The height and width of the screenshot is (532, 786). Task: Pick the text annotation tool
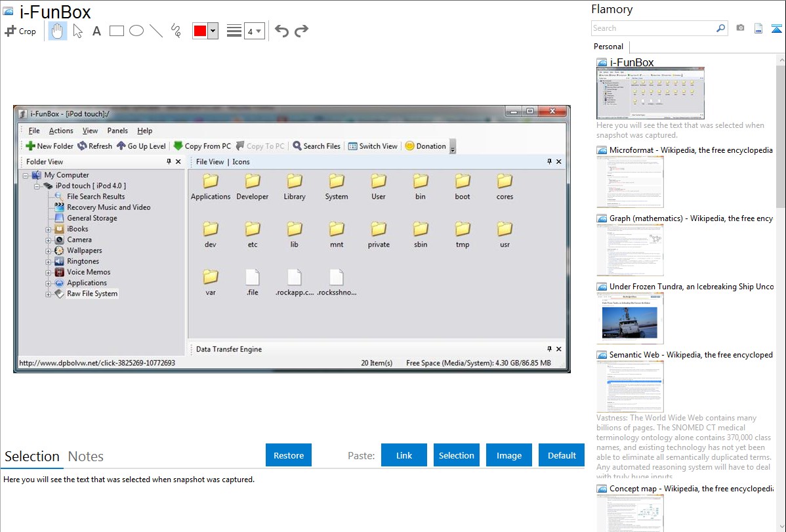click(96, 31)
